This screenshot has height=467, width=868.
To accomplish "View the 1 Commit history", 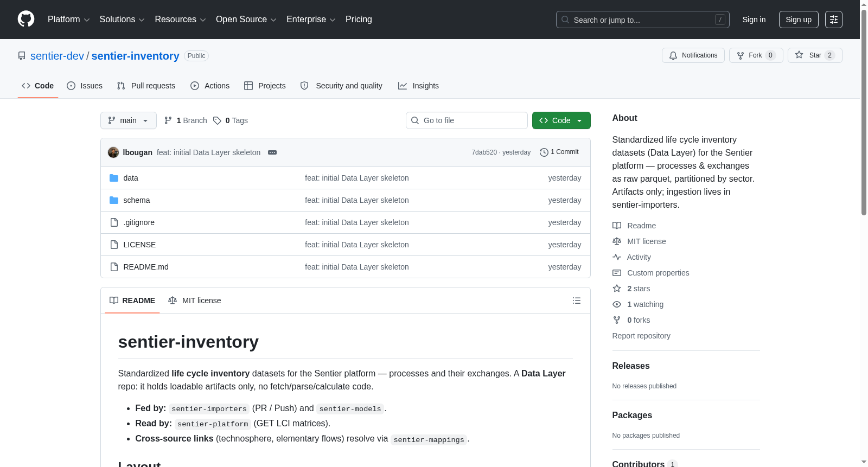I will point(559,152).
